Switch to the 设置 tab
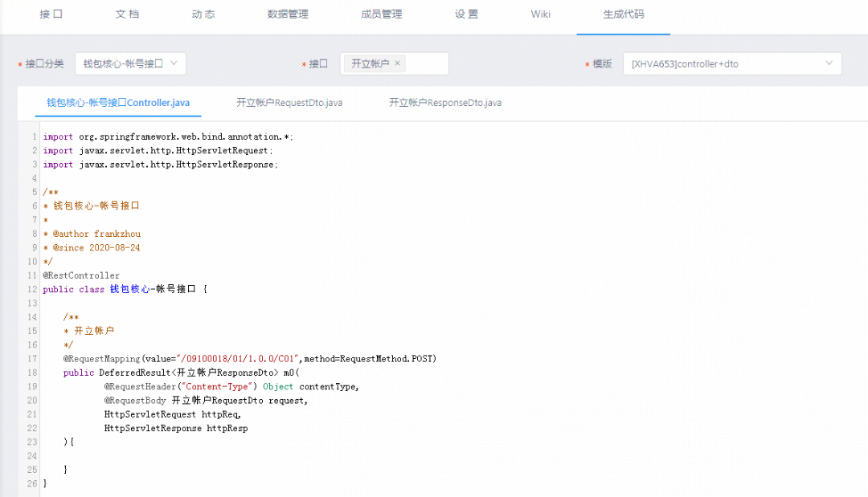 [x=467, y=14]
